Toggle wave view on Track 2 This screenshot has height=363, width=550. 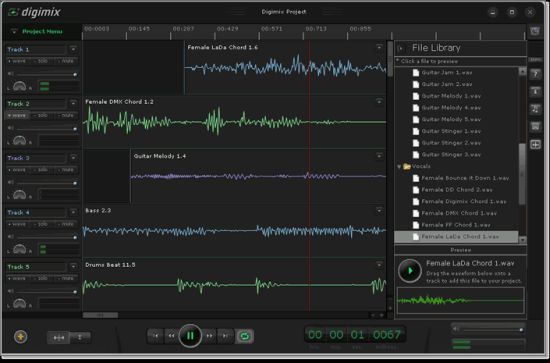(x=17, y=115)
